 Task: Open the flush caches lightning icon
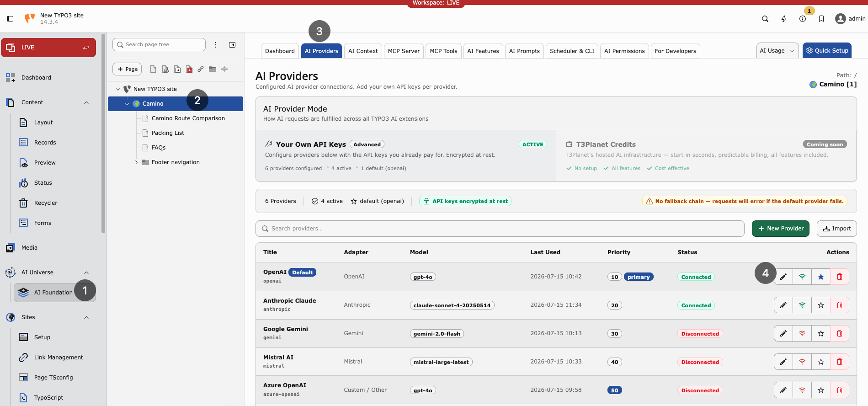coord(783,19)
